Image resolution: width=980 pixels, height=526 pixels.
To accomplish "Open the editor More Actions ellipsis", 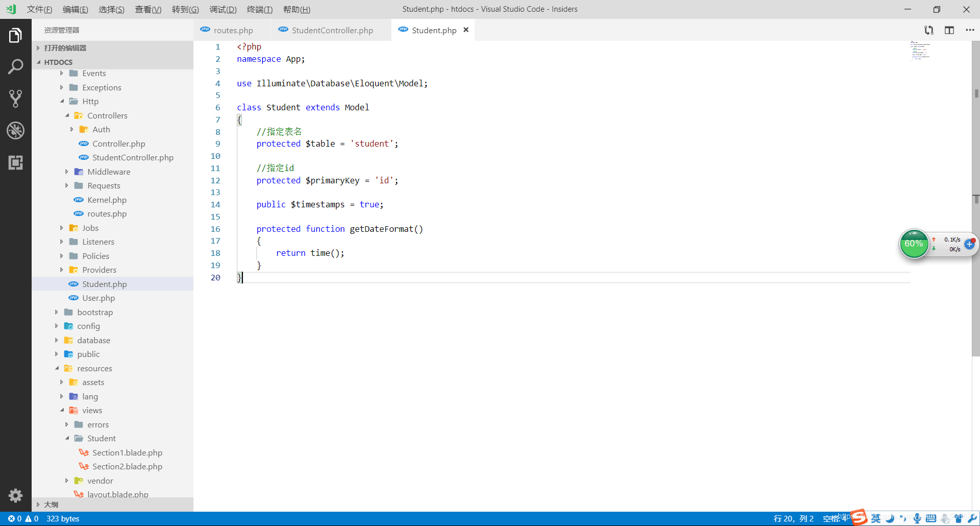I will (970, 30).
